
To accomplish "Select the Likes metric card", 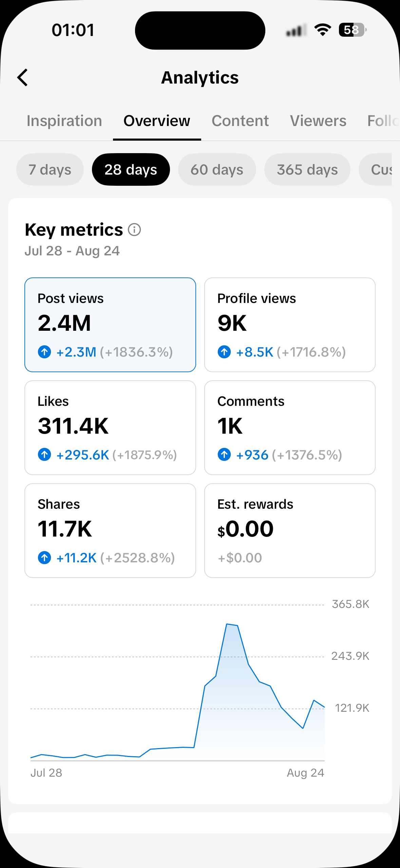I will coord(110,428).
